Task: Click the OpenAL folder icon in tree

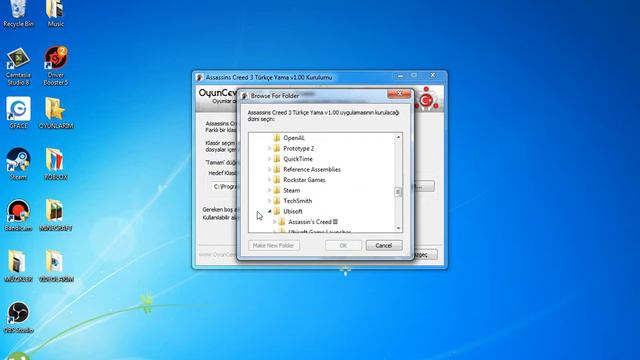Action: point(277,138)
